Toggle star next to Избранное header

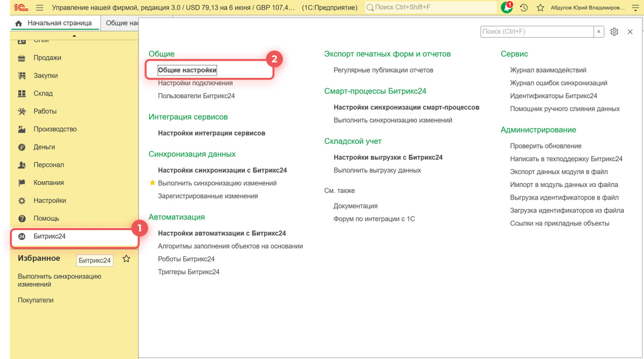126,259
